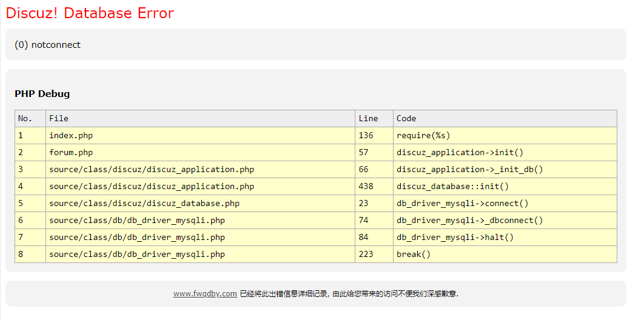Select line number 84
The width and height of the screenshot is (644, 320).
coord(363,238)
